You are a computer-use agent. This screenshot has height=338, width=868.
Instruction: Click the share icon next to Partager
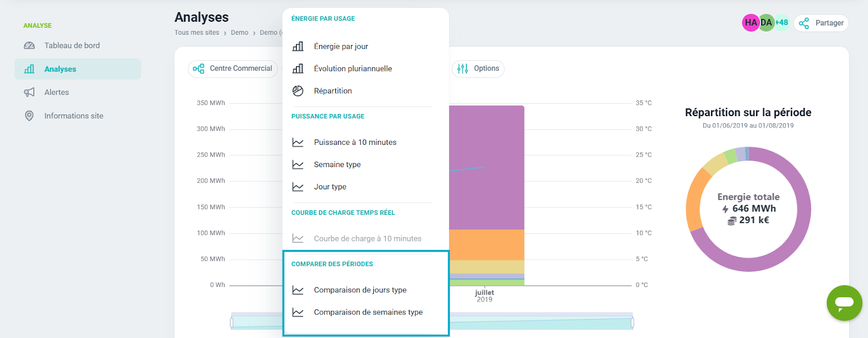(x=804, y=23)
